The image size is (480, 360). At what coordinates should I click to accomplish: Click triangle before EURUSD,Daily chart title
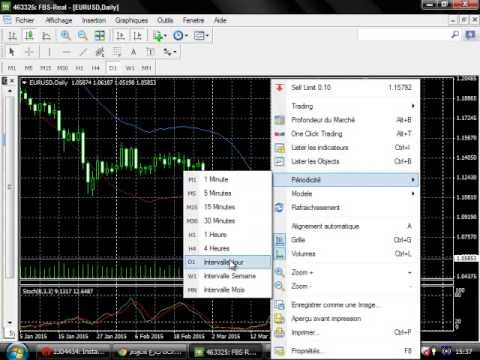(24, 82)
